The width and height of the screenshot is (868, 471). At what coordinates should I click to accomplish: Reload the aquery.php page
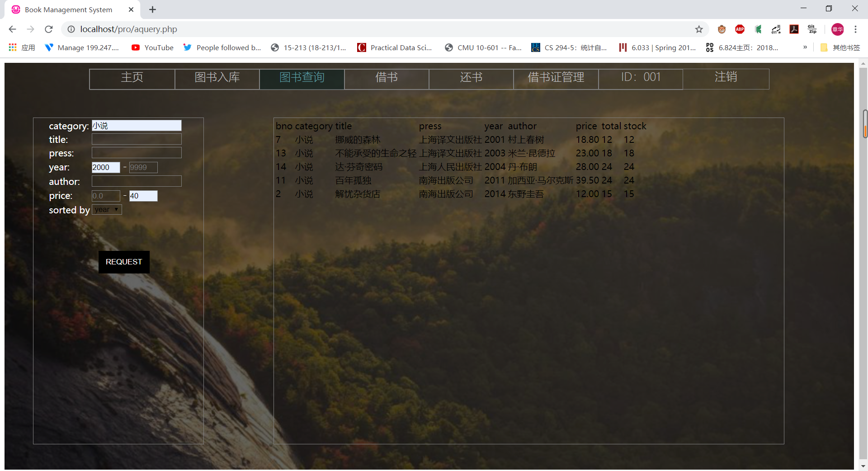49,29
